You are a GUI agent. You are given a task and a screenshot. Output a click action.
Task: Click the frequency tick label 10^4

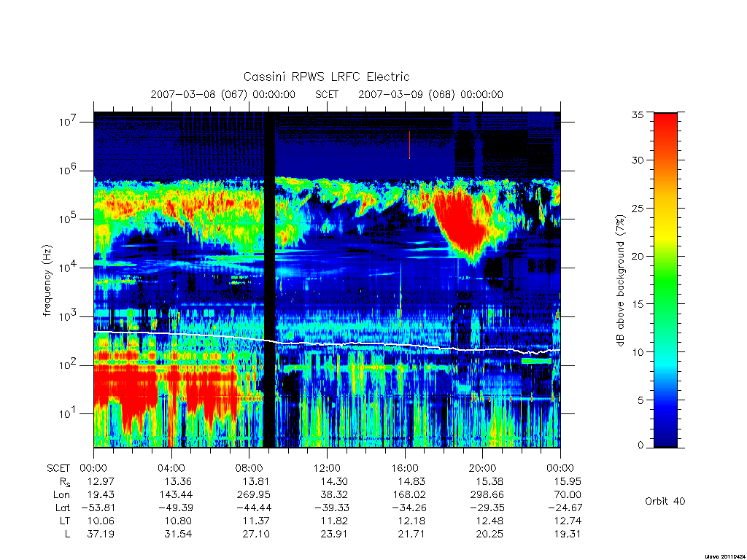click(x=66, y=267)
